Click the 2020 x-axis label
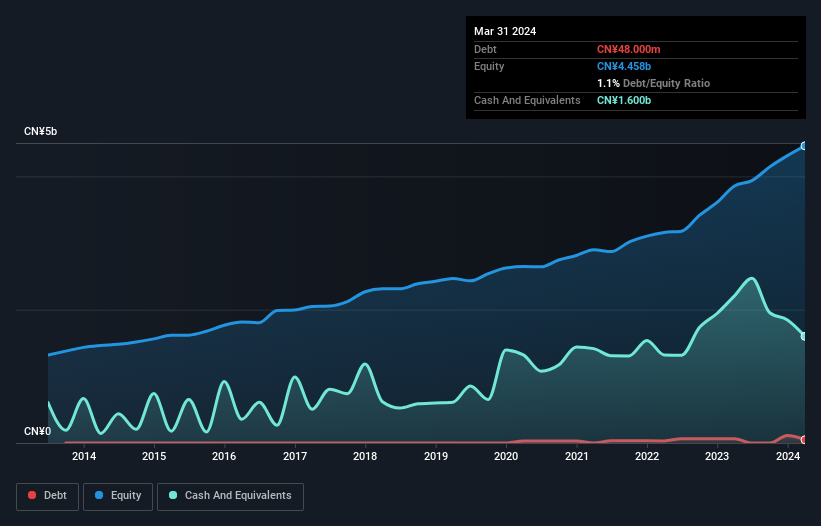The image size is (821, 526). pos(506,456)
